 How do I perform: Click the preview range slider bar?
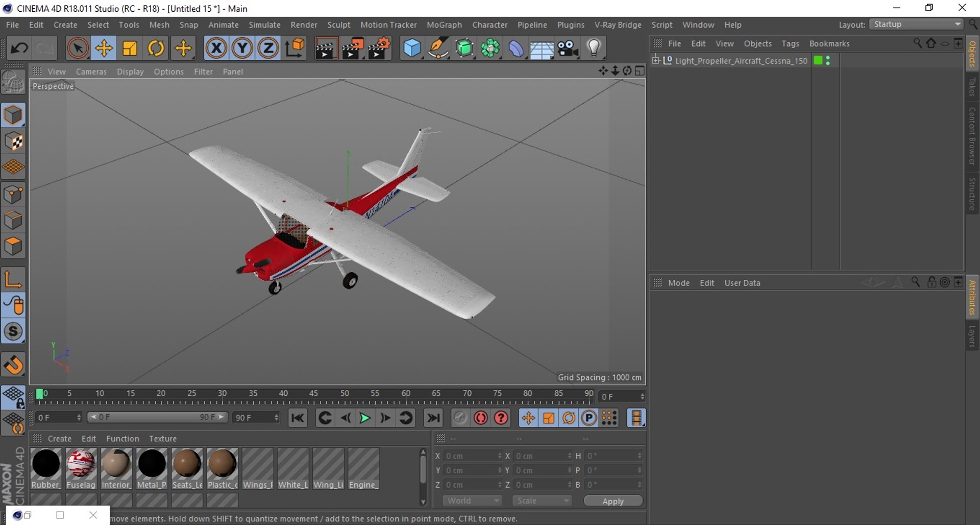point(157,417)
